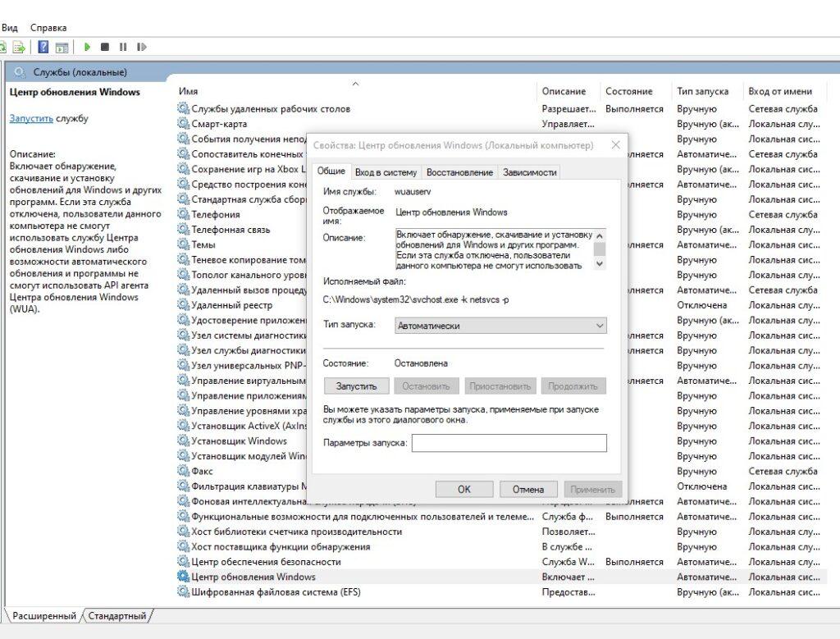Click the Применить button
The image size is (840, 639).
592,489
